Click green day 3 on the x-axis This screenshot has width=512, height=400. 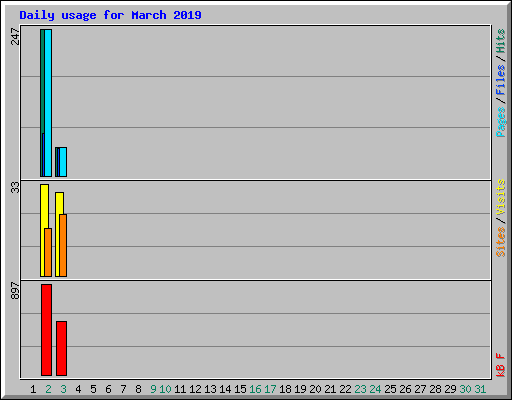click(x=63, y=389)
